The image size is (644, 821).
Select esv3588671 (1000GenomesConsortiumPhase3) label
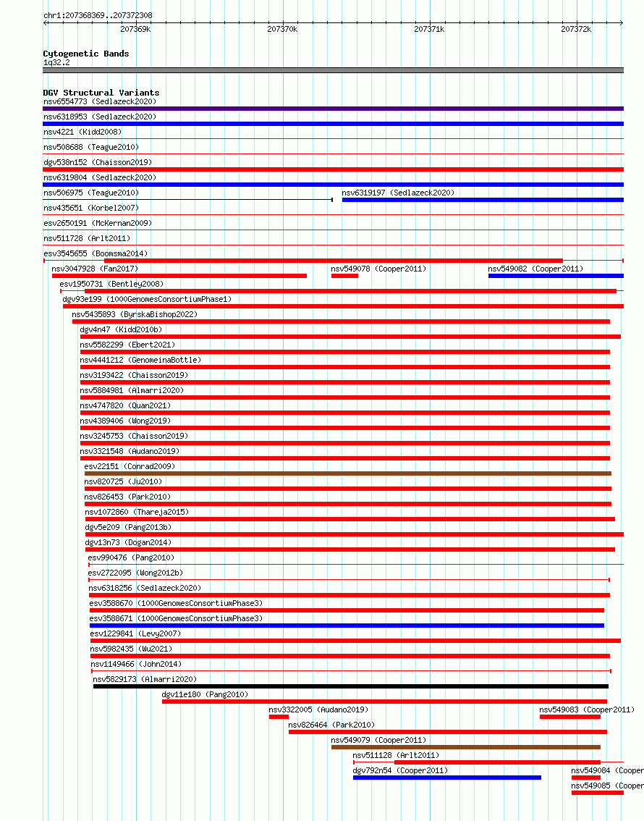tap(176, 618)
